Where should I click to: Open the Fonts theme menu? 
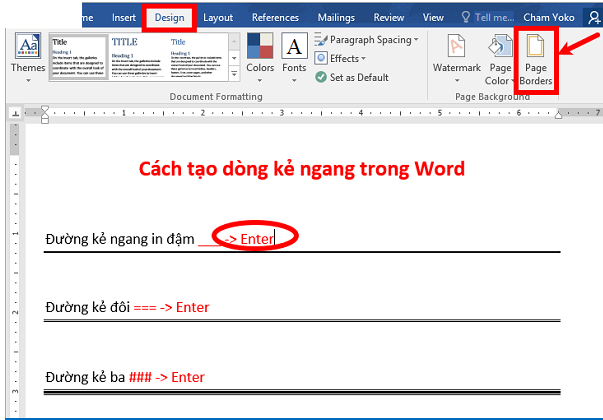294,54
